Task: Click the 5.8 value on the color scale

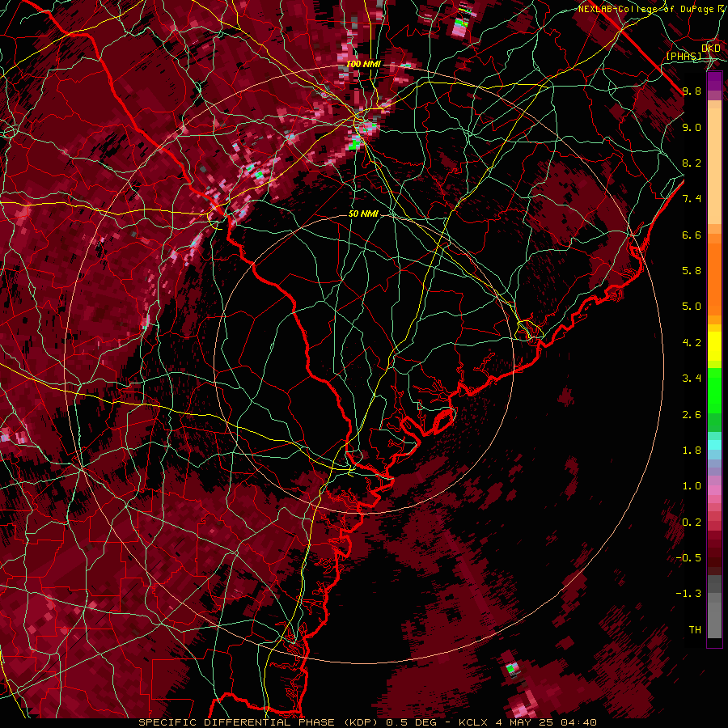Action: click(x=692, y=271)
